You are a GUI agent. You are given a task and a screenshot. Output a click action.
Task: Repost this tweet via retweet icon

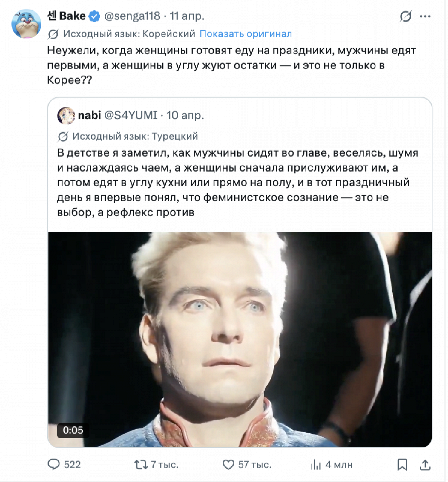(x=141, y=464)
